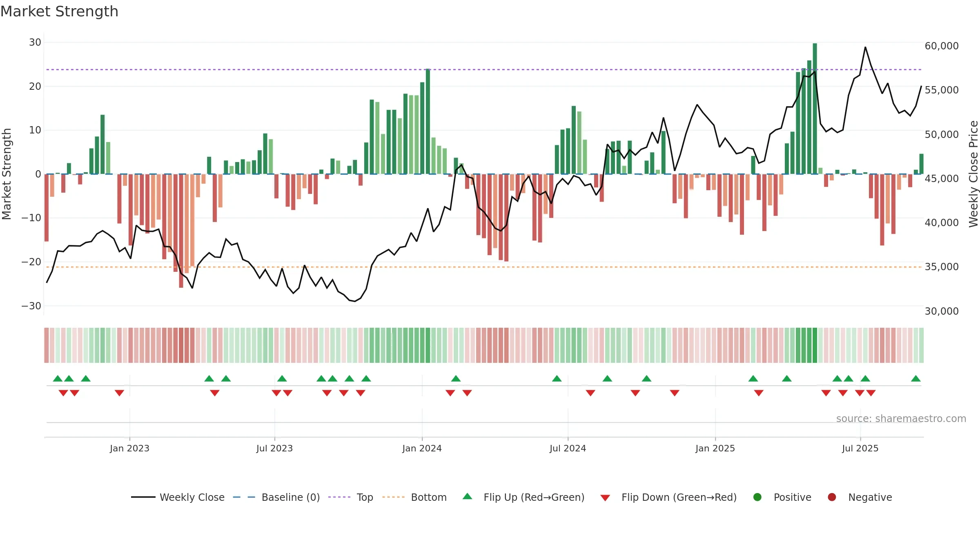
Task: Click the 55,000 price tick label
Action: (942, 90)
